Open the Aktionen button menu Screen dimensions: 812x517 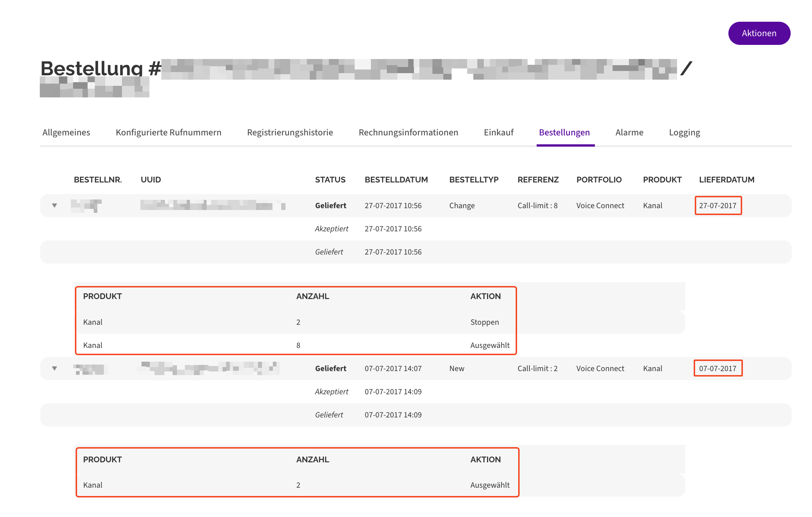[x=759, y=33]
